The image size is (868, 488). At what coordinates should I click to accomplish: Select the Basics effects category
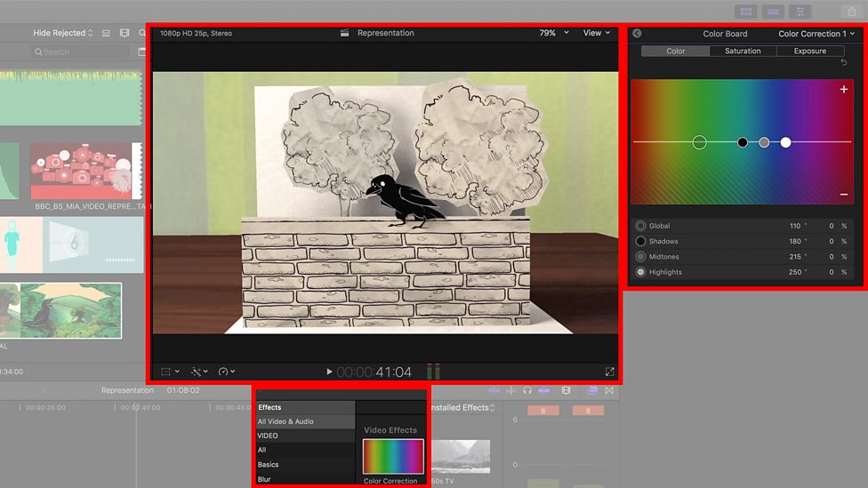click(x=268, y=465)
